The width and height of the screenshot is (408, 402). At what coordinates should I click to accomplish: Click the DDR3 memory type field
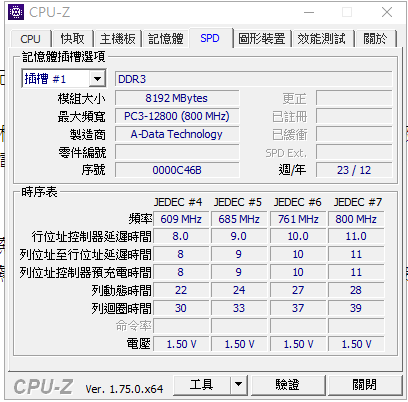point(254,79)
